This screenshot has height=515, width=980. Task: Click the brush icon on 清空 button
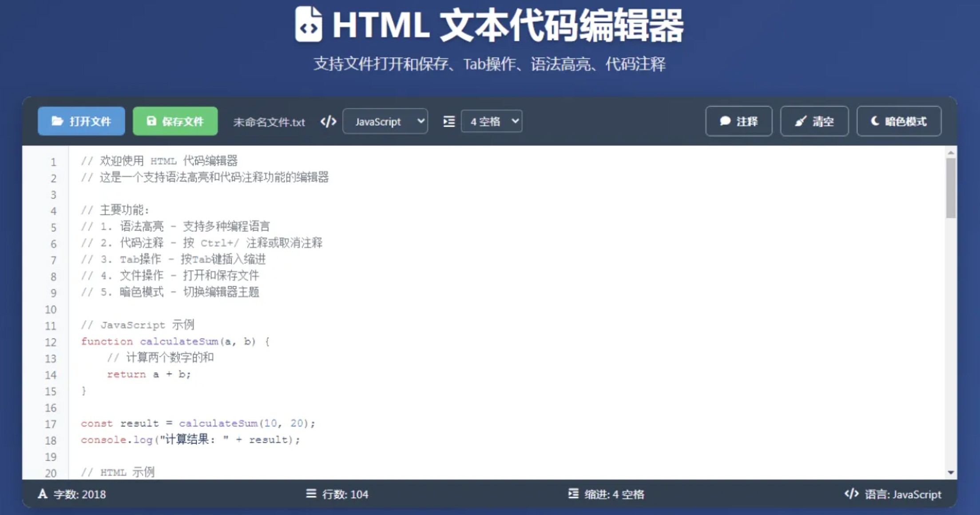pyautogui.click(x=800, y=121)
